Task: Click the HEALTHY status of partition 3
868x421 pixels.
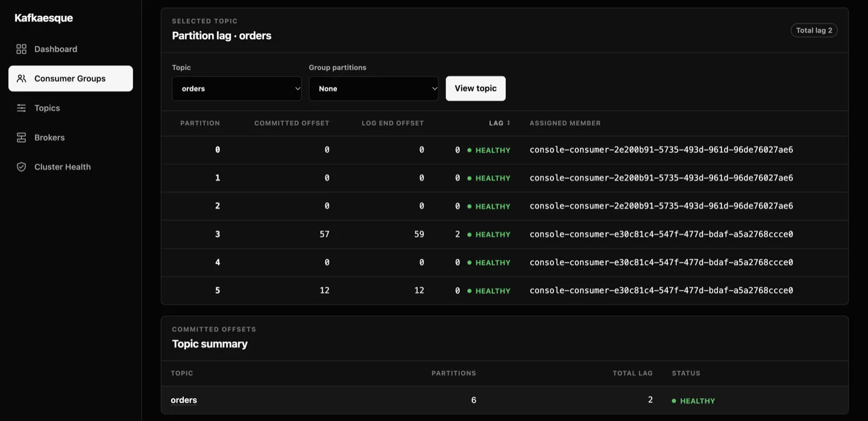Action: pos(489,235)
